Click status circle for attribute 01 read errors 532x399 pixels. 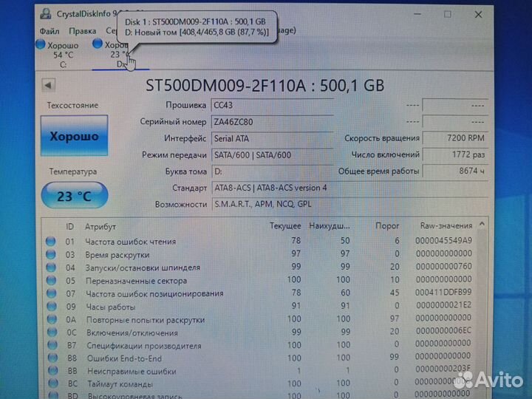pos(51,241)
